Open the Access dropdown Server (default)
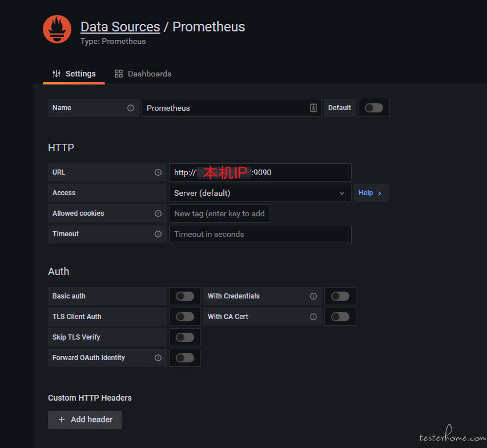Screen dimensions: 487x448 [260, 193]
